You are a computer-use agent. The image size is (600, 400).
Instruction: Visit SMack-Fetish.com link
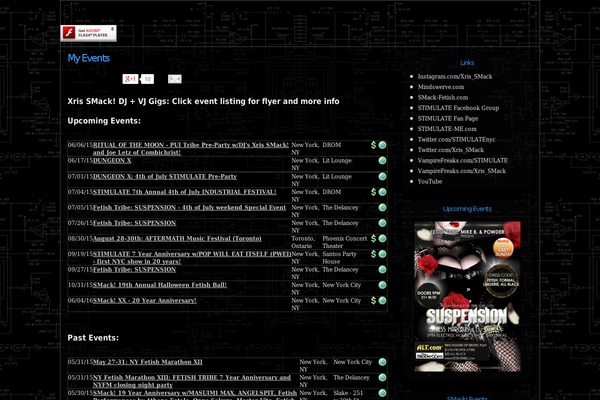[442, 98]
